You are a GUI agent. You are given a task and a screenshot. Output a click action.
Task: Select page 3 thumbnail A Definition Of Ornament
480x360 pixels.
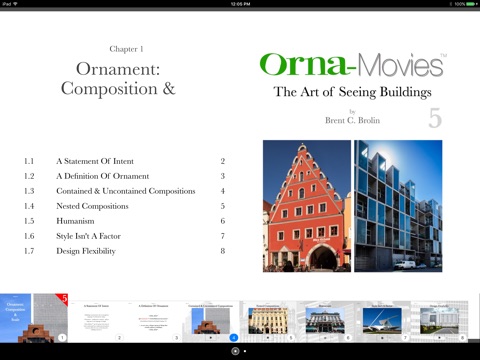[154, 322]
